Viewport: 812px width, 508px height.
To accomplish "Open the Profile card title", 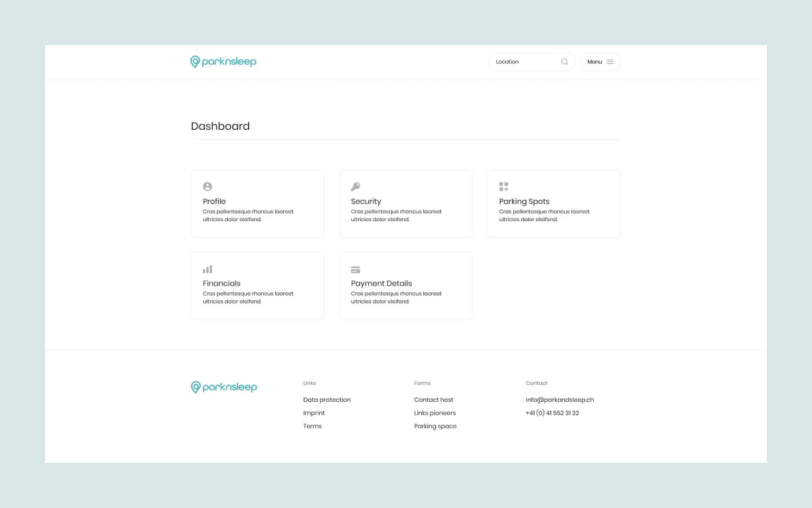I will tap(214, 202).
